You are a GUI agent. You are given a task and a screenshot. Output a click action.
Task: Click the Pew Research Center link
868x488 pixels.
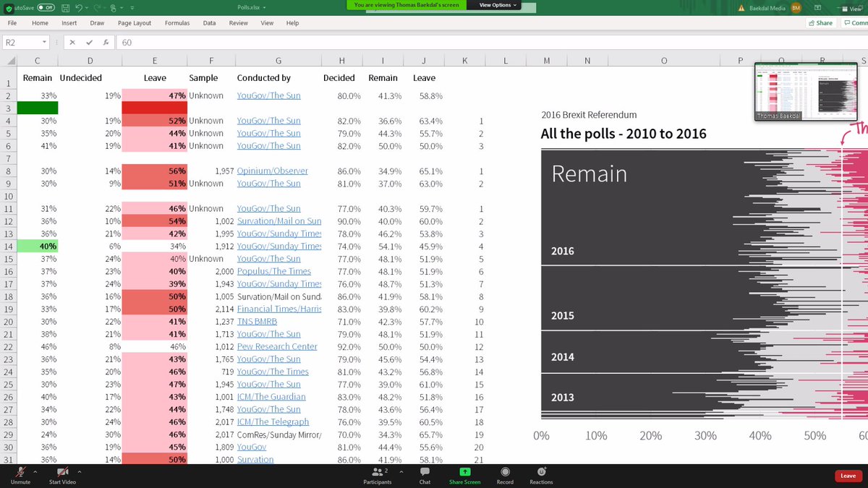[x=277, y=346]
